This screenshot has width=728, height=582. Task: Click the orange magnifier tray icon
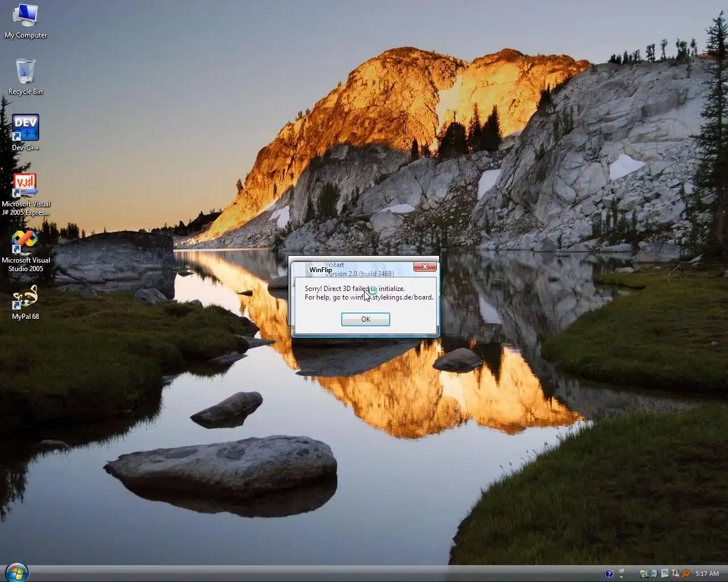click(x=686, y=573)
